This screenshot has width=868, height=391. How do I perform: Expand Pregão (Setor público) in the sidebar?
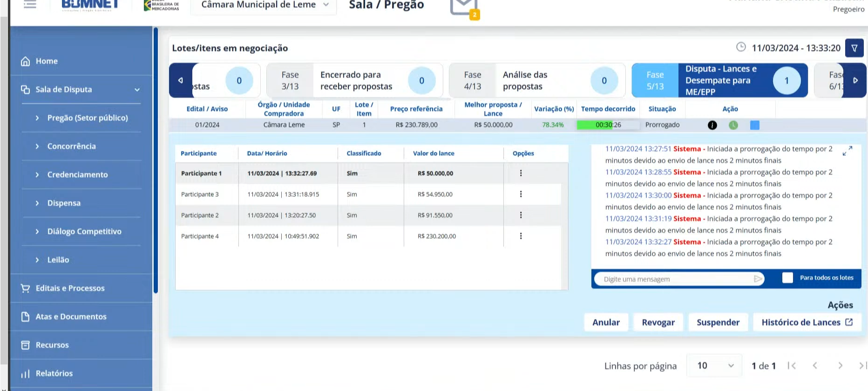point(87,118)
